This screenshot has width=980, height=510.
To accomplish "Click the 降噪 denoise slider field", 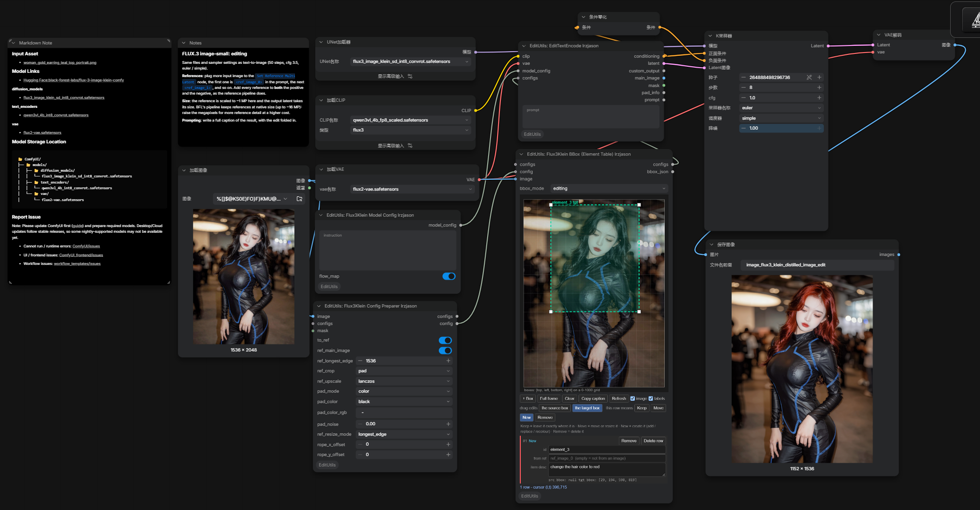I will 781,128.
